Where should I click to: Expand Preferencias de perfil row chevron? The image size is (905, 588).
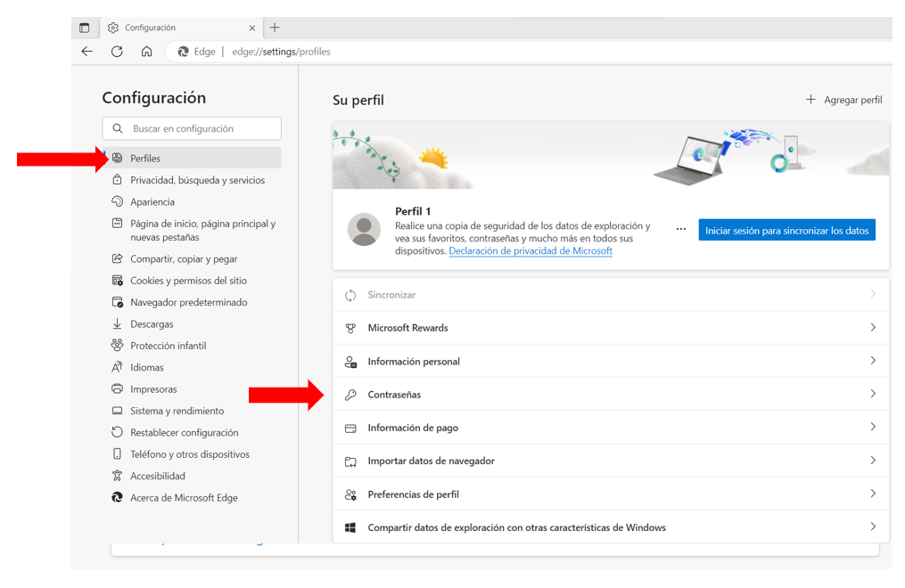tap(873, 494)
